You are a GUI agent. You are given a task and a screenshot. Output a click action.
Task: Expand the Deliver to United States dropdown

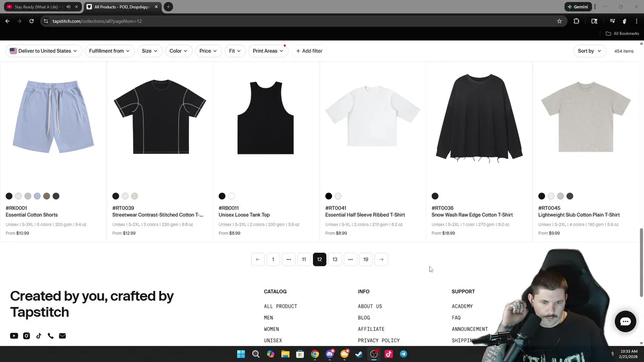43,51
